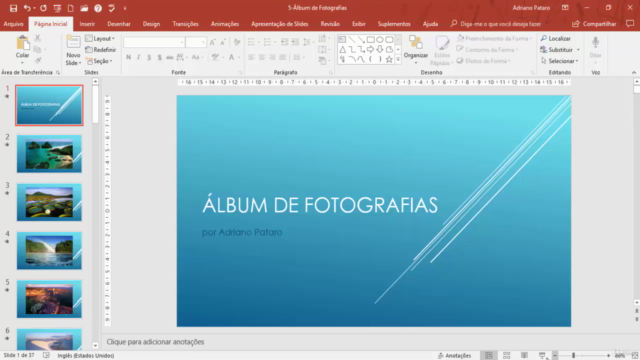Viewport: 640px width, 360px height.
Task: Open Selecionar dropdown
Action: click(x=560, y=61)
